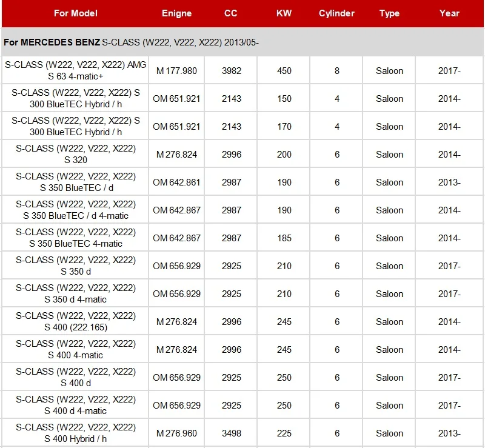Click M 276.824 in S 400 4-matic row
Viewport: 485px width, 448px height.
[x=176, y=350]
